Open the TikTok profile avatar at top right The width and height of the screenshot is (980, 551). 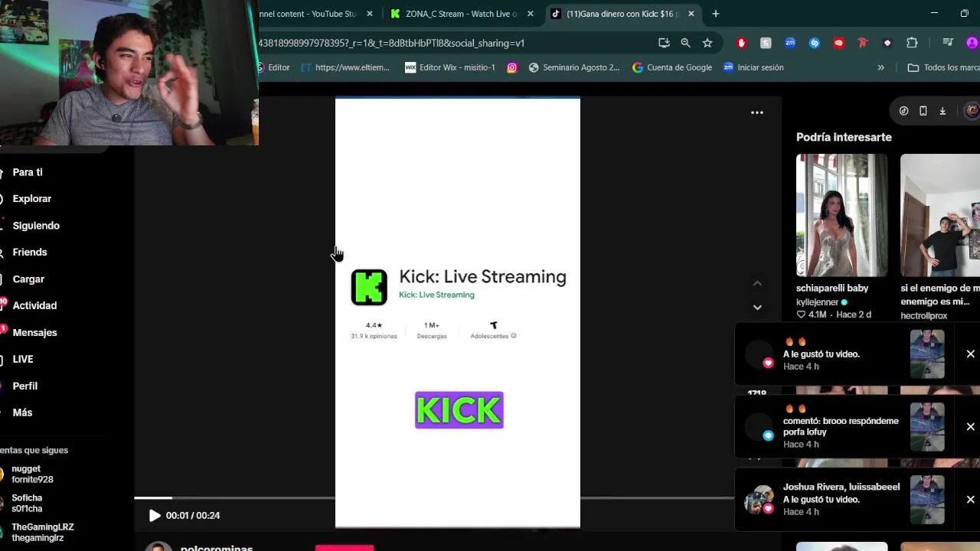pyautogui.click(x=972, y=111)
